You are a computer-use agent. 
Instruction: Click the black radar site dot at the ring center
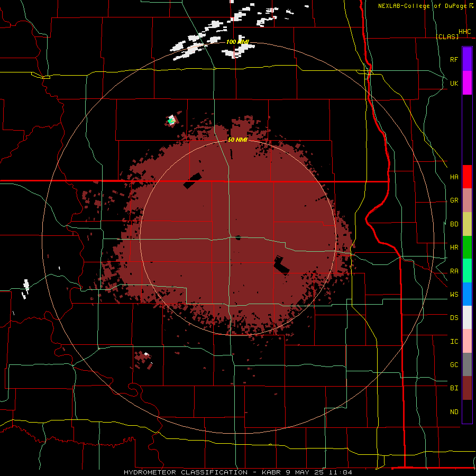tap(238, 237)
